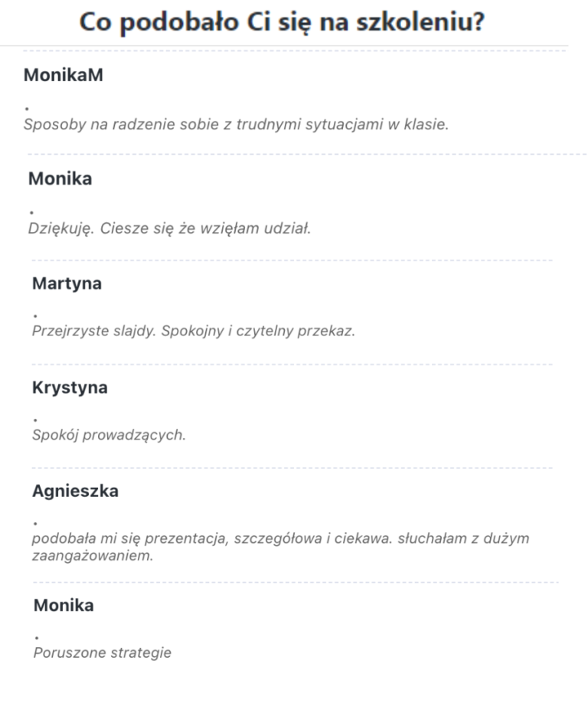Viewport: 588px width, 706px height.
Task: Click the "Spokój prowadzących" comment
Action: click(x=109, y=436)
